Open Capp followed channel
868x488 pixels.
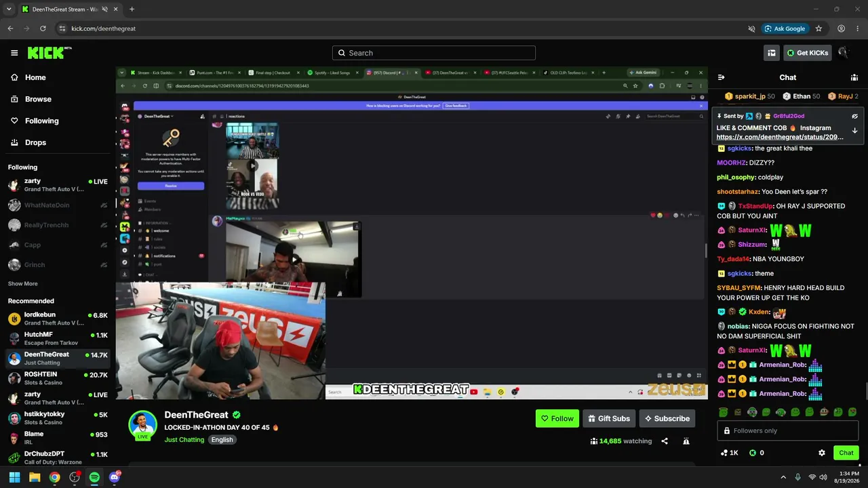coord(58,245)
